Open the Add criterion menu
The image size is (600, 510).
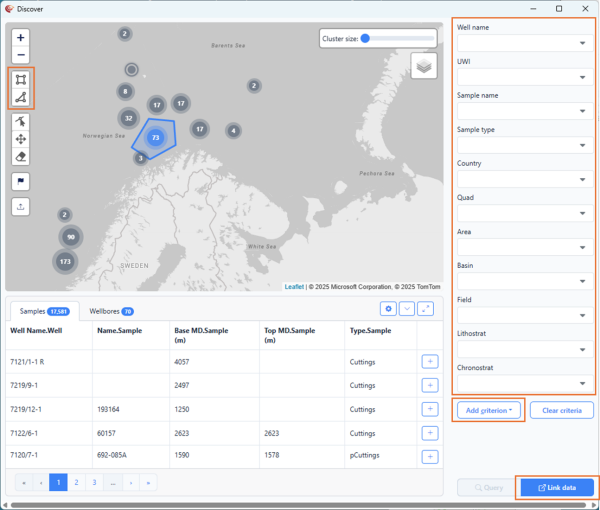(x=490, y=410)
